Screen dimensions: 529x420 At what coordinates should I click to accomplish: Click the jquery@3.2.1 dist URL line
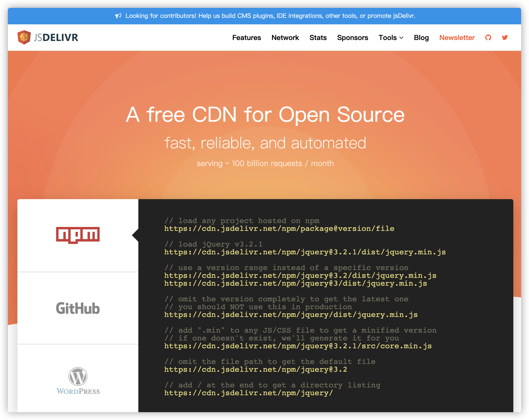305,252
